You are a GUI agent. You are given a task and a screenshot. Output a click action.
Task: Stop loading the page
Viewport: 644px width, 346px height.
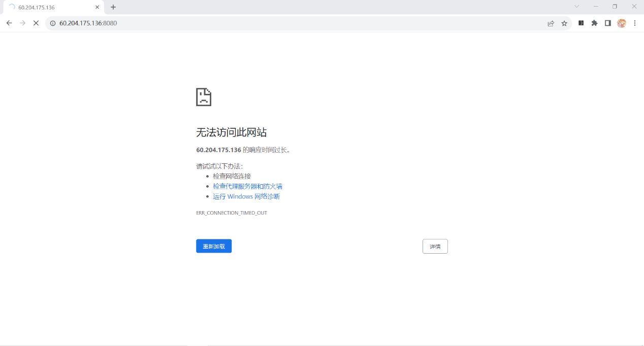(x=36, y=23)
